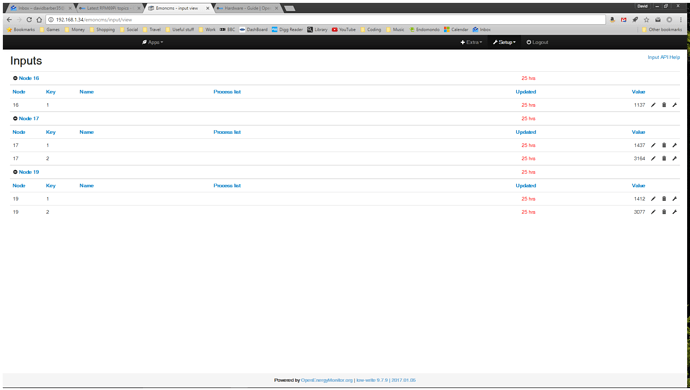Open wrench config for input value 1437
Image resolution: width=690 pixels, height=390 pixels.
click(675, 145)
